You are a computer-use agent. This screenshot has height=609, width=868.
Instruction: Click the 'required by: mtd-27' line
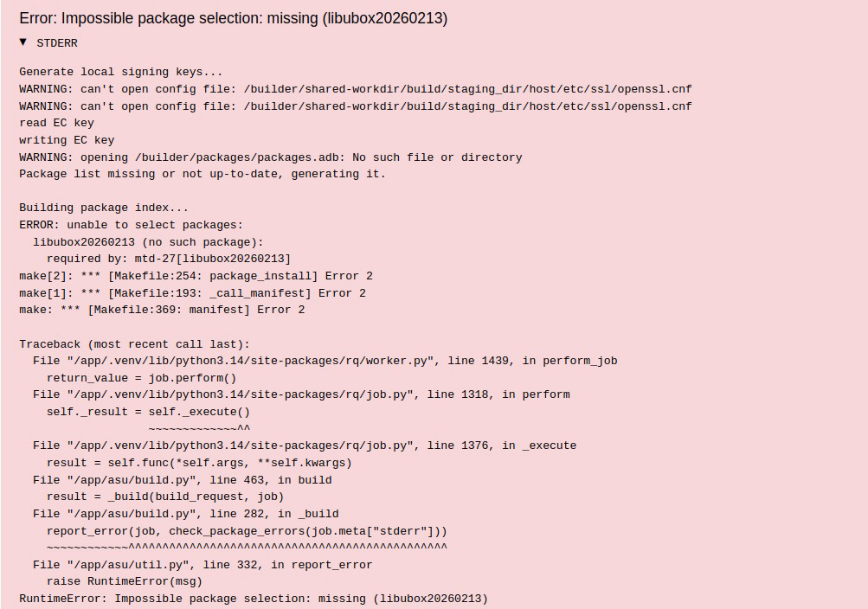(x=169, y=259)
